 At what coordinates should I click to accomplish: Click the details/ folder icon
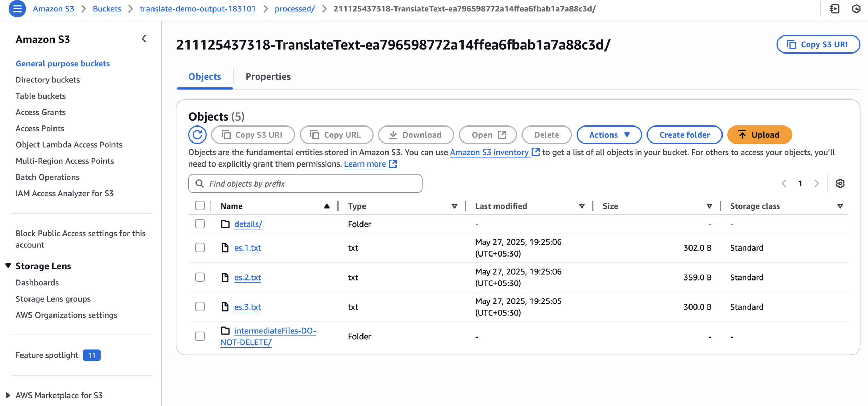(x=225, y=224)
